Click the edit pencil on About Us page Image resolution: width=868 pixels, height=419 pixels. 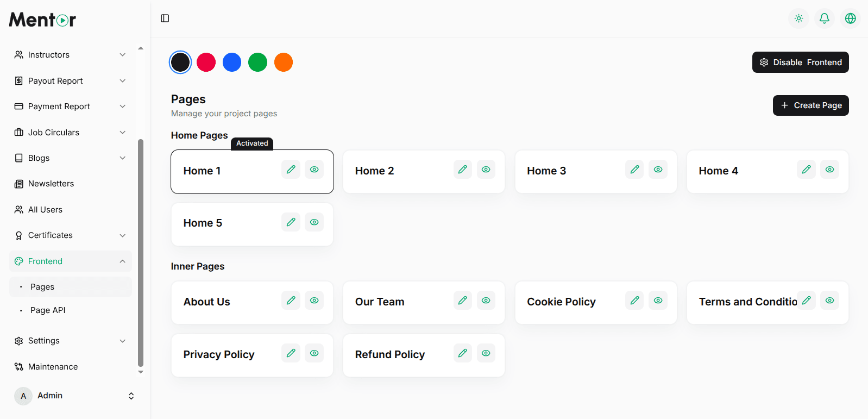point(291,300)
